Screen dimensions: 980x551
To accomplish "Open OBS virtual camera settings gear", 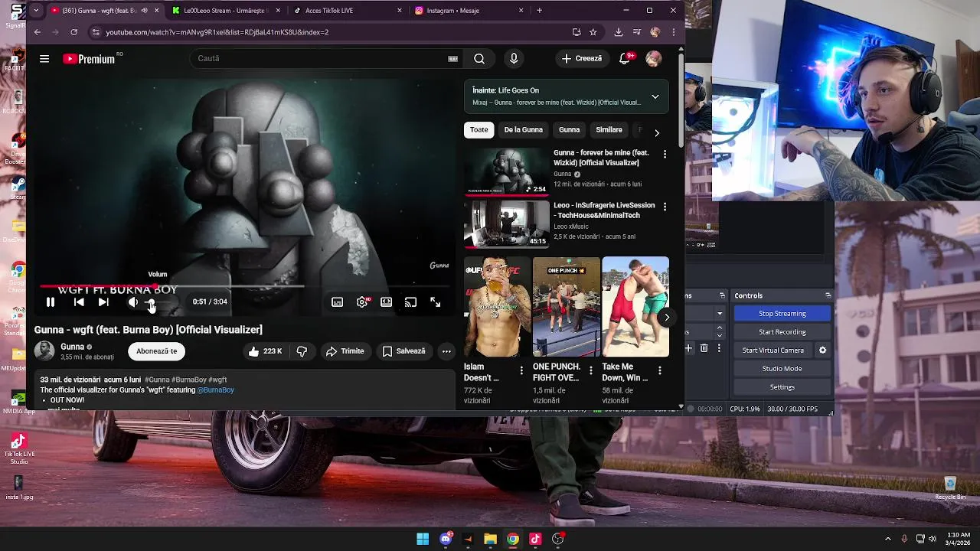I will click(x=823, y=350).
